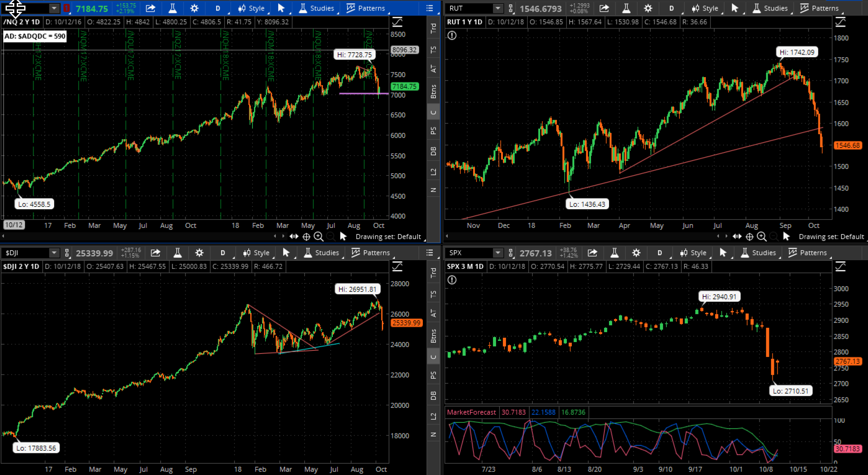Click the flask icon in $DJI chart toolbar
The width and height of the screenshot is (868, 475).
[x=178, y=253]
